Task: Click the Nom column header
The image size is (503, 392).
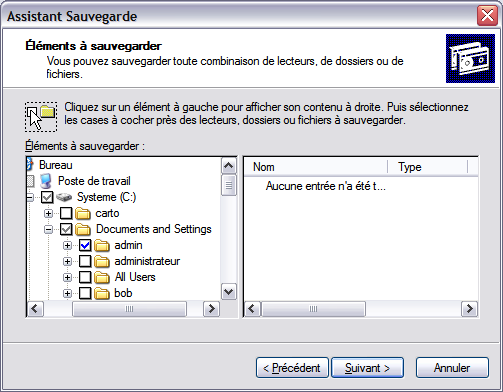Action: 316,167
